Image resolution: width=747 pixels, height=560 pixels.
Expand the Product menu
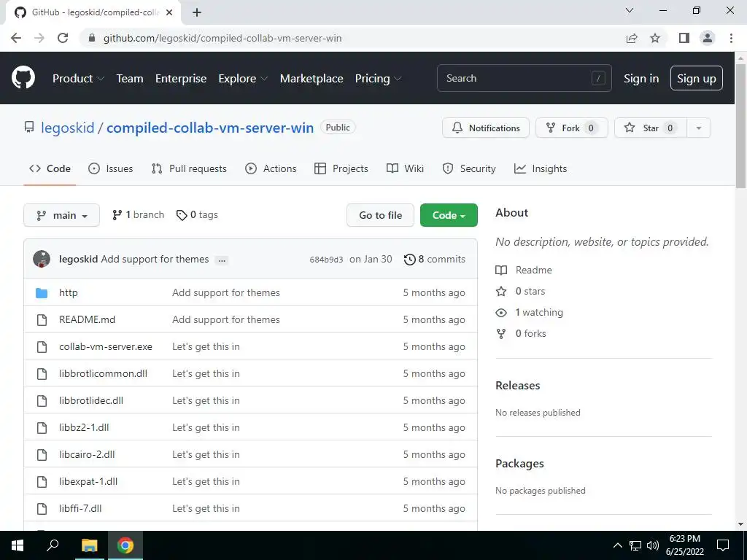[x=78, y=79]
